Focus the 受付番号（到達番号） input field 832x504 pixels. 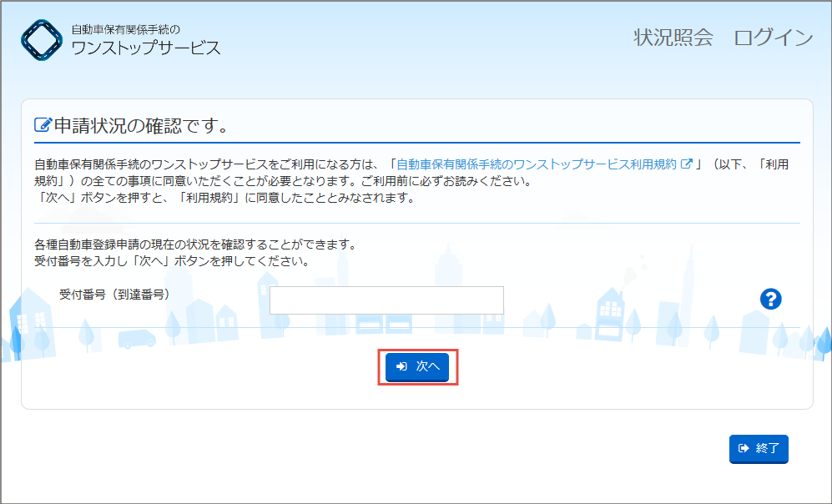[386, 300]
